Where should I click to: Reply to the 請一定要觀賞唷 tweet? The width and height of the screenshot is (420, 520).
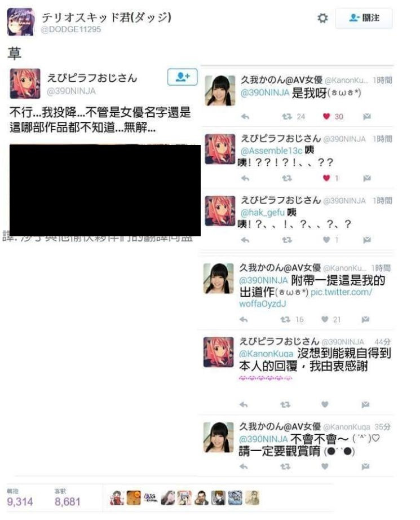pyautogui.click(x=244, y=466)
